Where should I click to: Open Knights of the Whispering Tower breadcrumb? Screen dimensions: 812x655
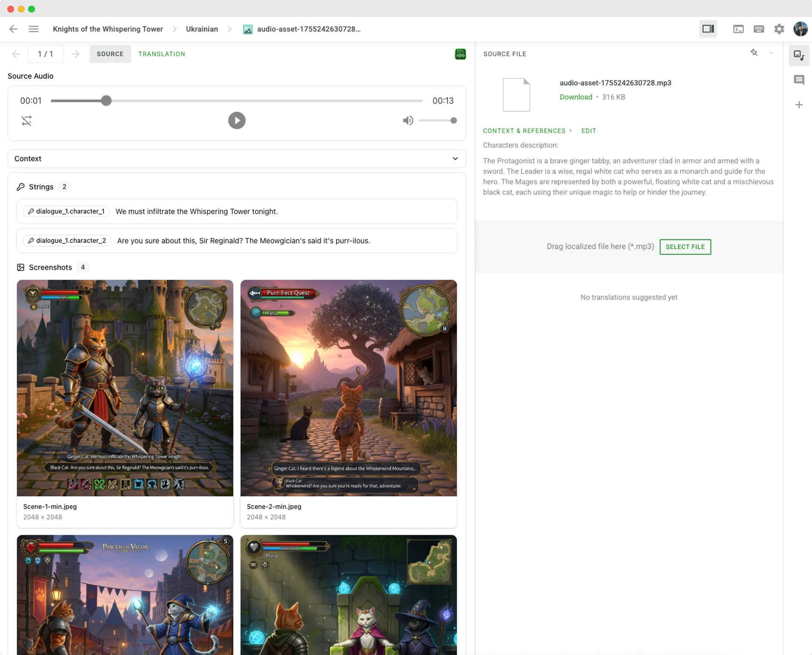click(x=108, y=29)
